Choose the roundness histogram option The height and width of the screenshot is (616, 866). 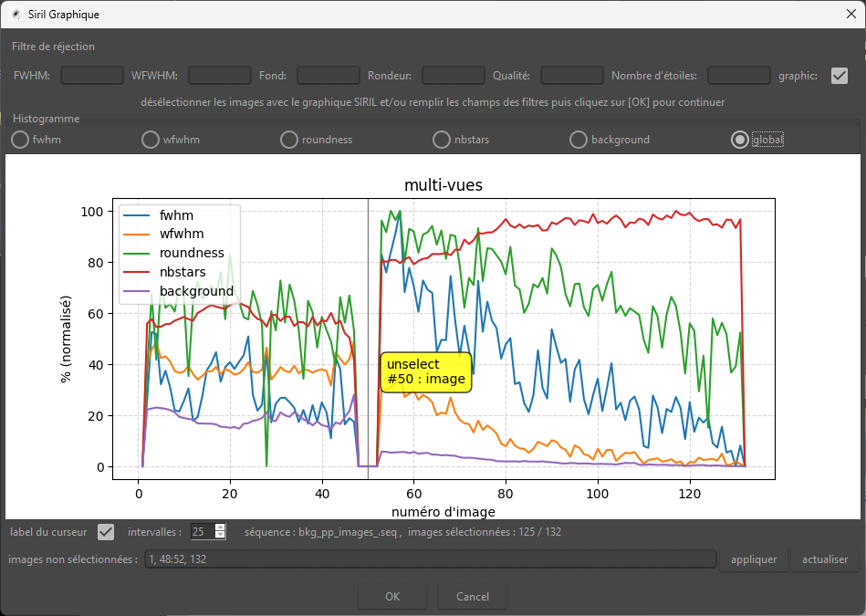tap(288, 140)
